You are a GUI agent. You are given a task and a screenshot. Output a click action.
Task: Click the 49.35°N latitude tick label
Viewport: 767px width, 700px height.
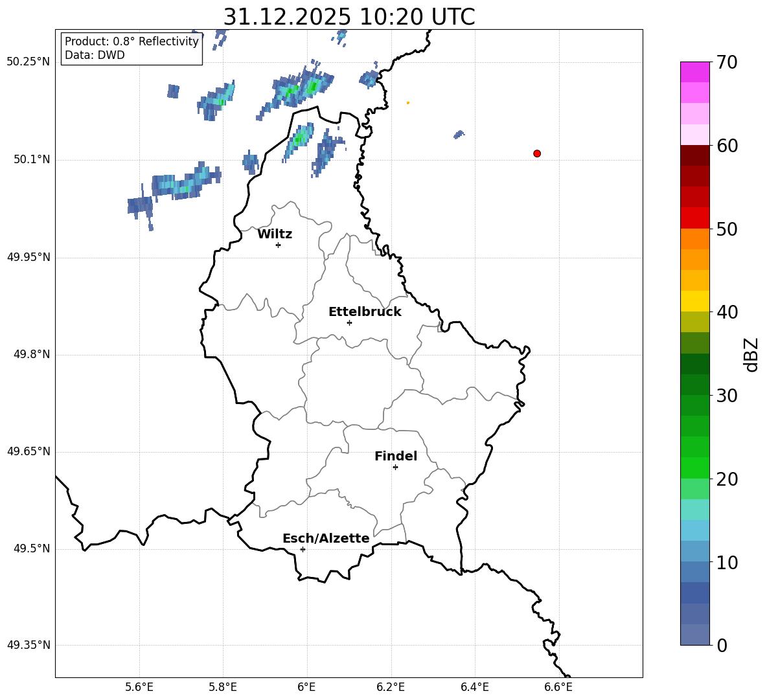pyautogui.click(x=29, y=645)
